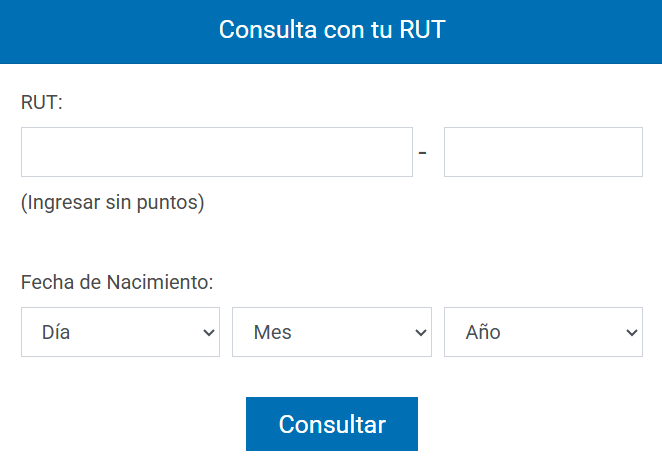Focus the verification digit field after the hyphen
The image size is (662, 471).
pos(543,152)
